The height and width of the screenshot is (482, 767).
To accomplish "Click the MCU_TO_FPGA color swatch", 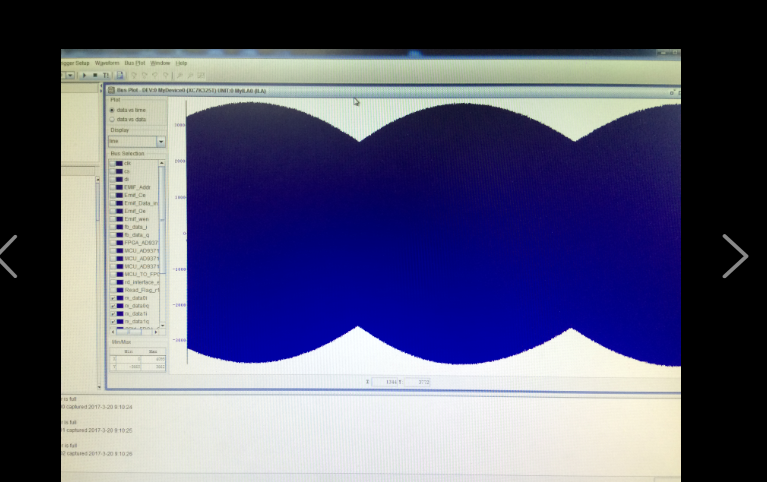I will click(x=120, y=275).
